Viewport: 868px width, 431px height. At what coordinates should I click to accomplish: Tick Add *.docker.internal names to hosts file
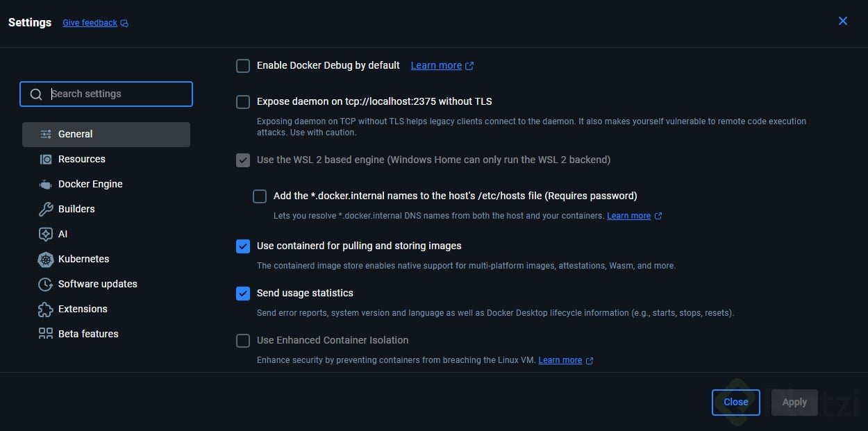point(260,196)
